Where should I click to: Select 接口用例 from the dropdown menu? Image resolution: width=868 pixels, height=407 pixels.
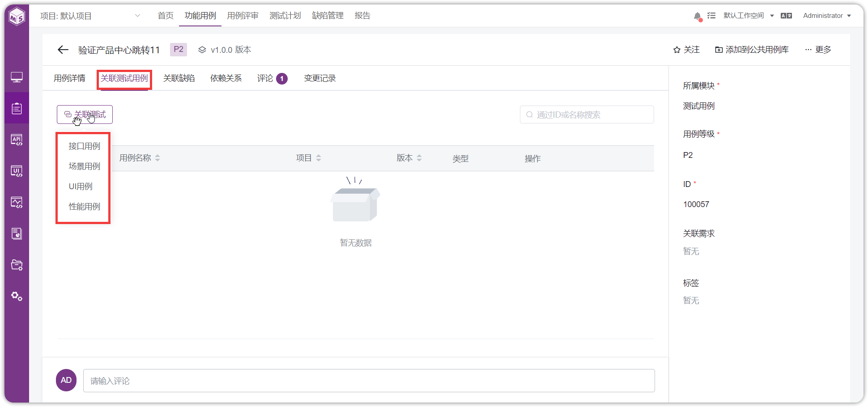(84, 146)
